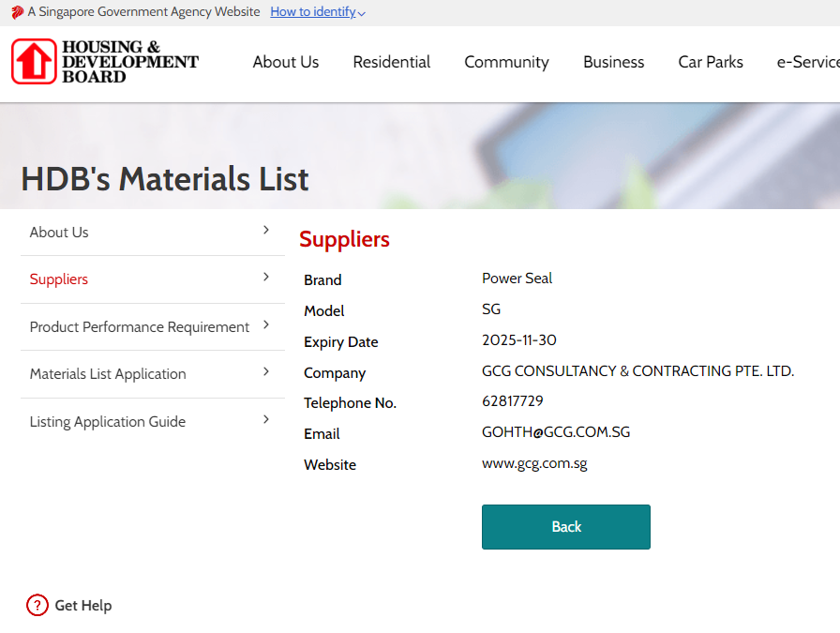840x633 pixels.
Task: Click the www.gcg.com.sg website value
Action: (x=534, y=464)
